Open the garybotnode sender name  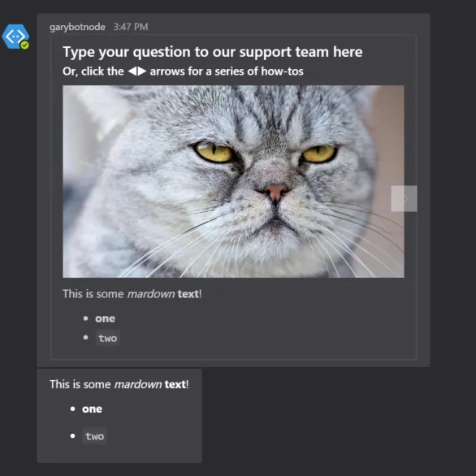point(77,27)
